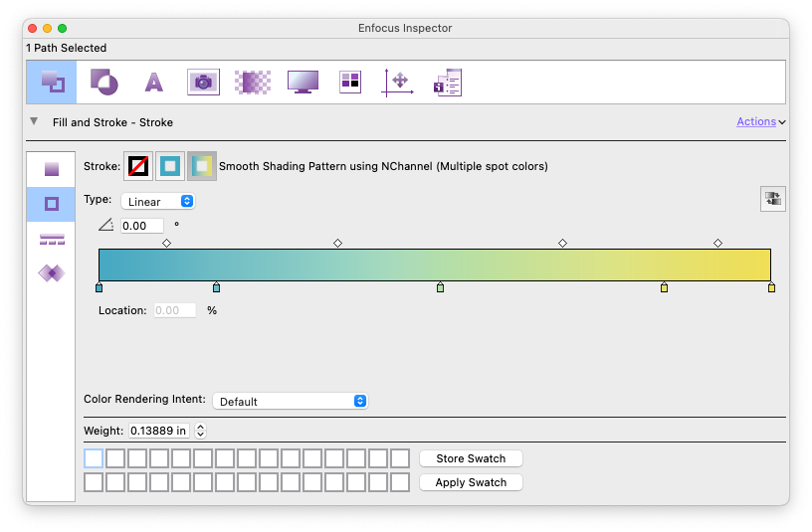Open the Actions menu link
Image resolution: width=812 pixels, height=532 pixels.
tap(760, 121)
